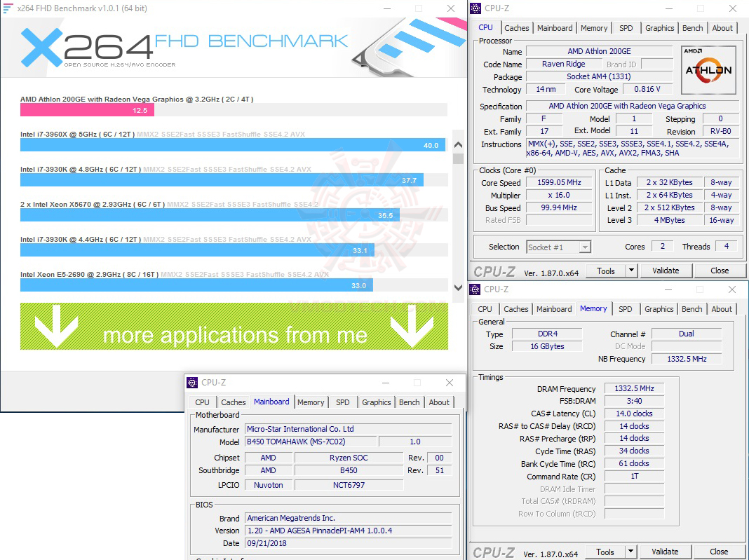Image resolution: width=749 pixels, height=560 pixels.
Task: Select Bench tab in Mainboard window
Action: click(x=409, y=402)
